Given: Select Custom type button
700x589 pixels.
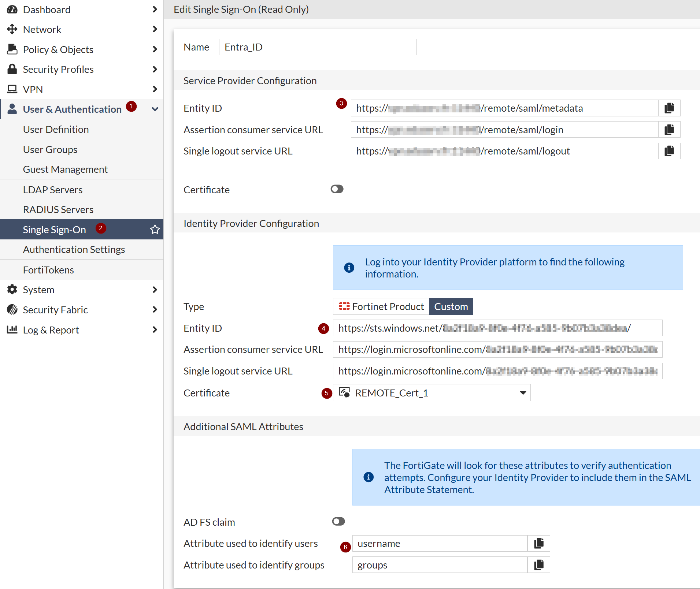Looking at the screenshot, I should point(451,306).
